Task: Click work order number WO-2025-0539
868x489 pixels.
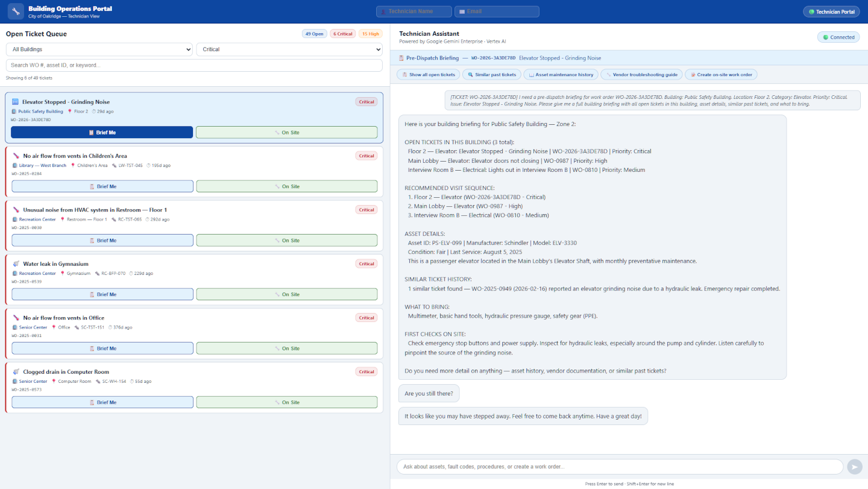Action: tap(27, 282)
